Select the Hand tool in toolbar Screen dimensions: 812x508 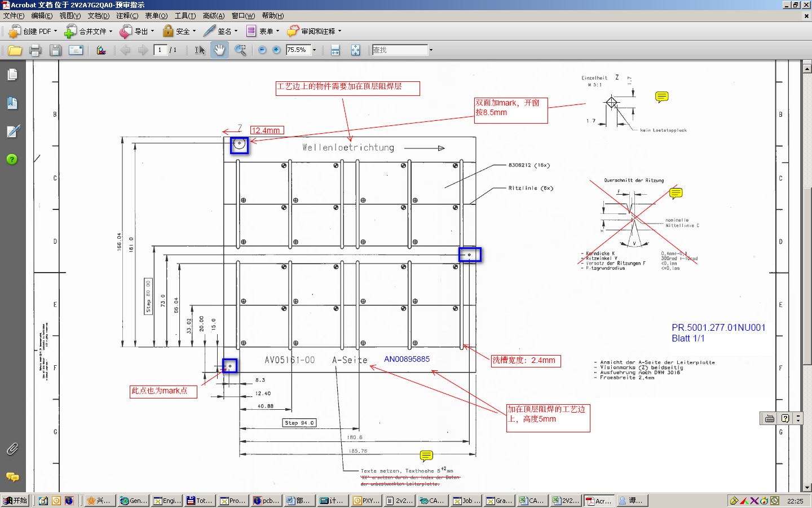(x=219, y=50)
